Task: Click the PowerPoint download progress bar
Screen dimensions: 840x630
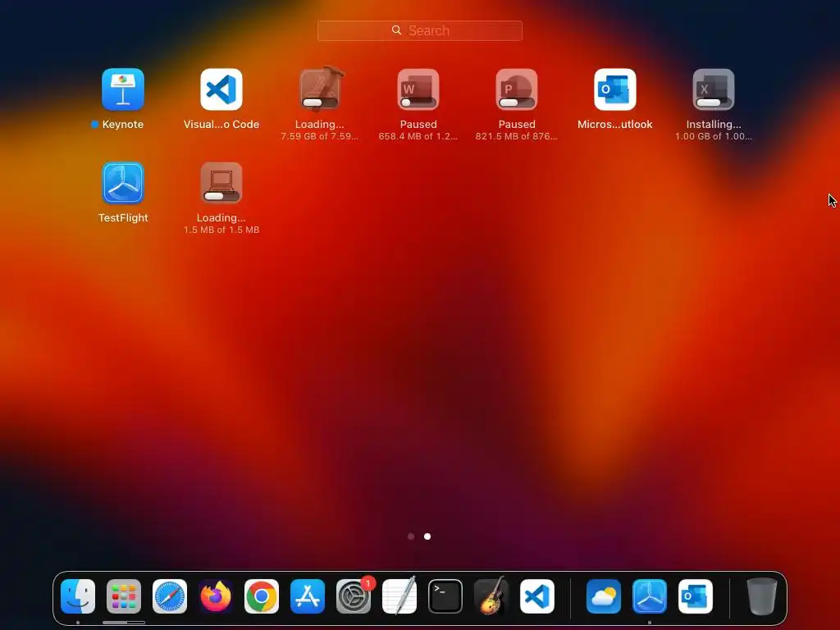Action: click(x=517, y=103)
